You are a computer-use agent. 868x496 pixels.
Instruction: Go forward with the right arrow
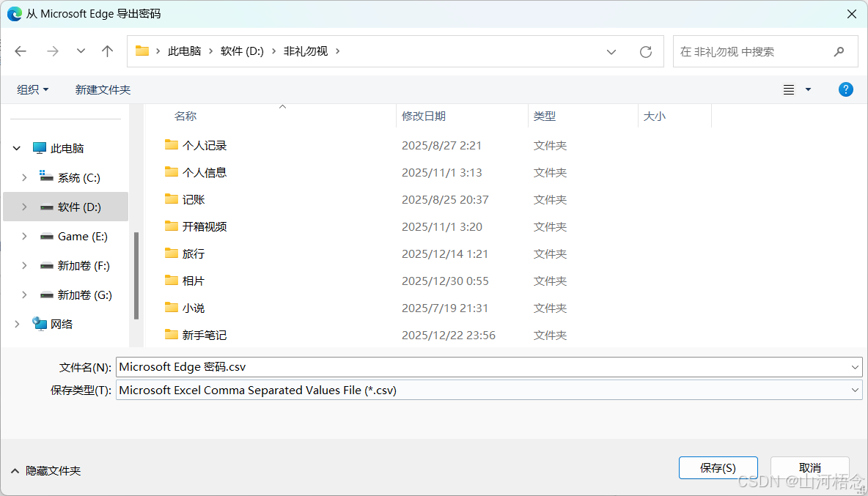tap(53, 51)
